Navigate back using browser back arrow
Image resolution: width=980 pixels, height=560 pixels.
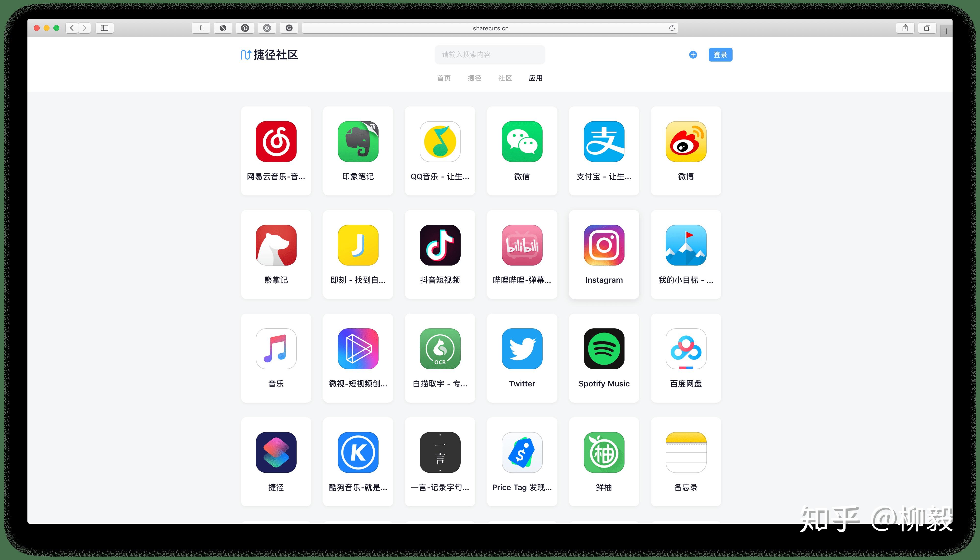[x=73, y=28]
